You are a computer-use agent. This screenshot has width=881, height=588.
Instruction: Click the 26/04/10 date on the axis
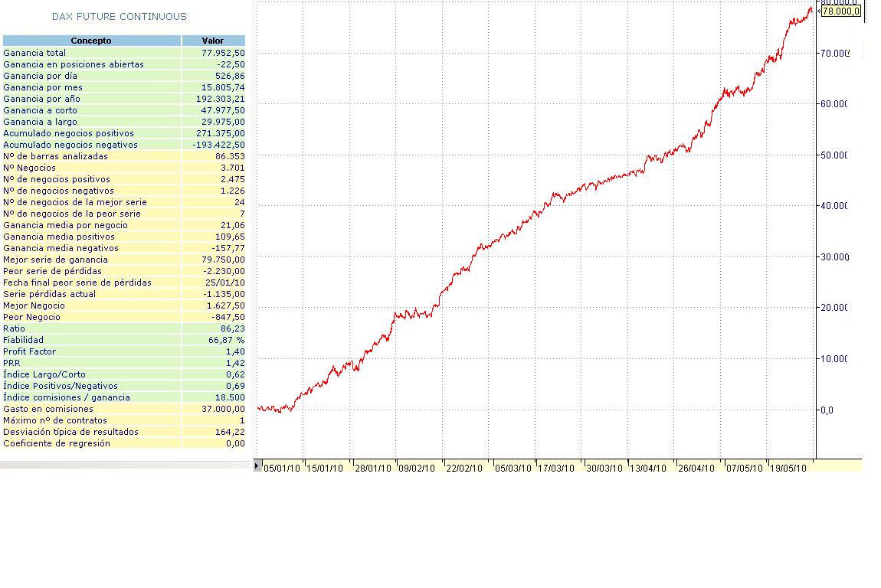click(696, 469)
